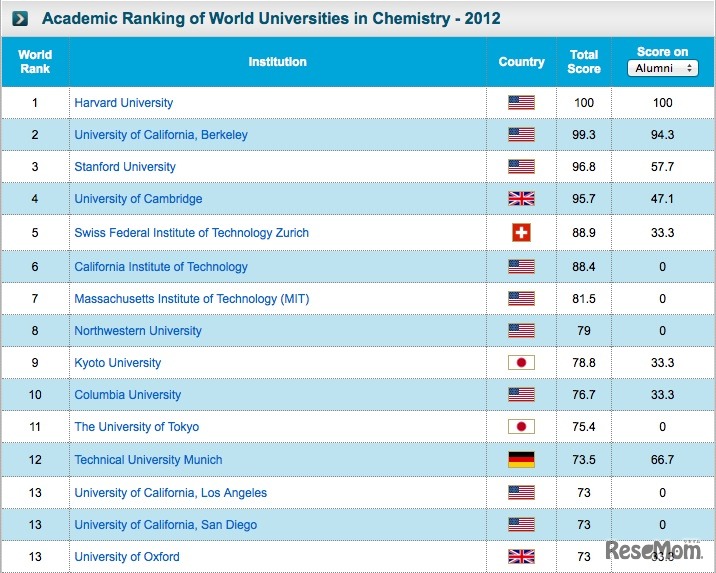The image size is (716, 573).
Task: Click the World Rank column header
Action: click(35, 62)
